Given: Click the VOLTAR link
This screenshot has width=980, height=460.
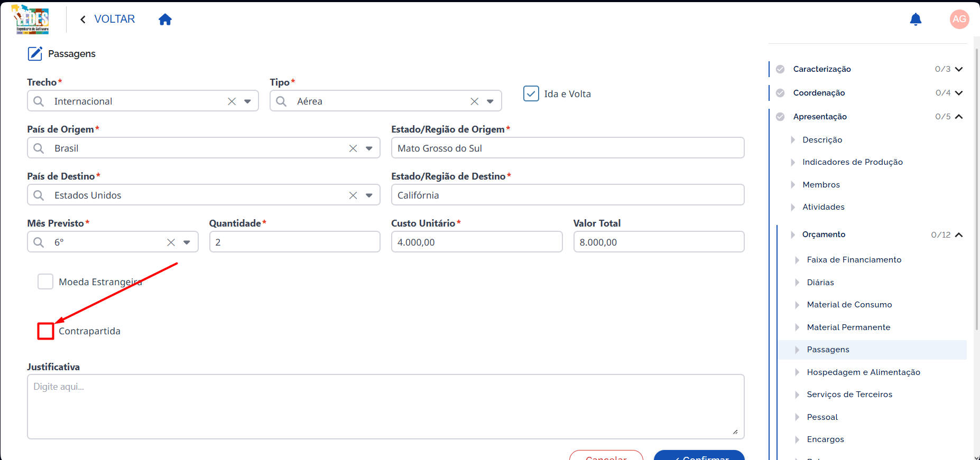Looking at the screenshot, I should (x=114, y=19).
